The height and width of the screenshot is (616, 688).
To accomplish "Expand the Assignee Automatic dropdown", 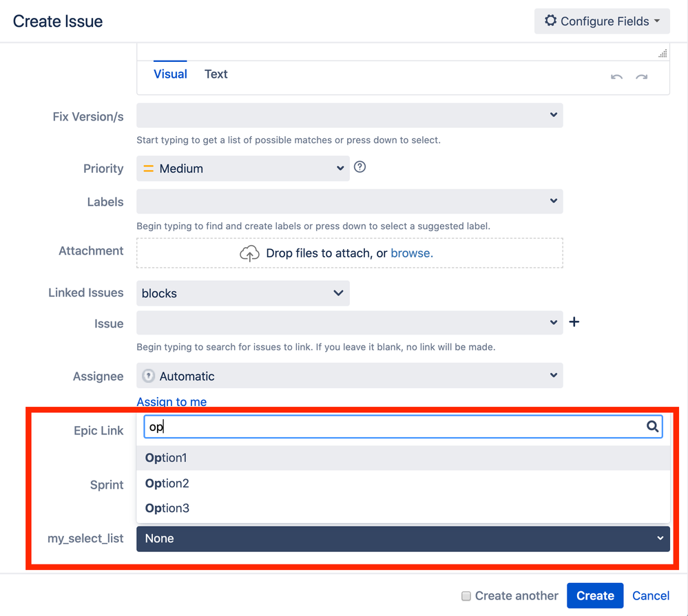I will click(349, 376).
